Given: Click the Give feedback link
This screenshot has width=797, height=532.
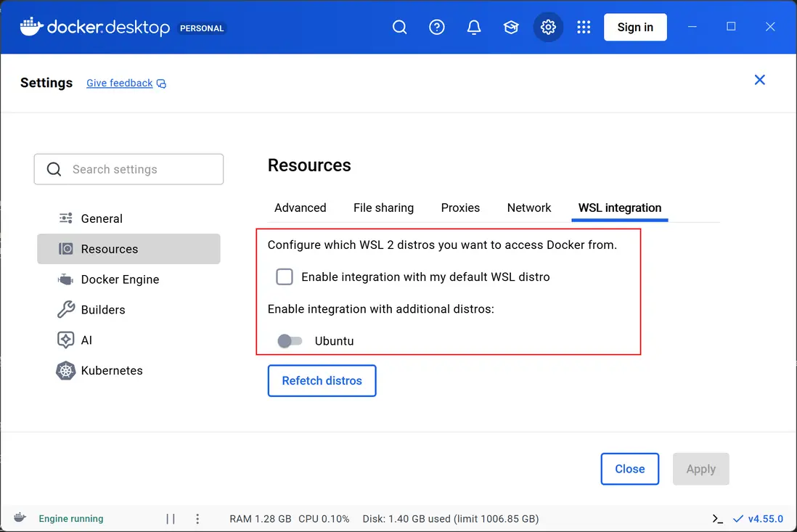Looking at the screenshot, I should click(120, 83).
